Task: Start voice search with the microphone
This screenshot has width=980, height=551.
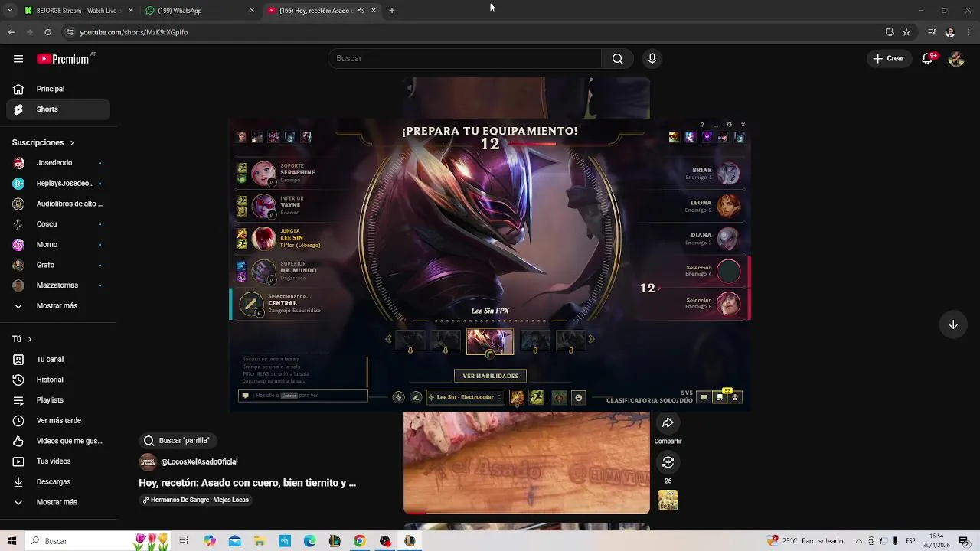Action: 652,59
